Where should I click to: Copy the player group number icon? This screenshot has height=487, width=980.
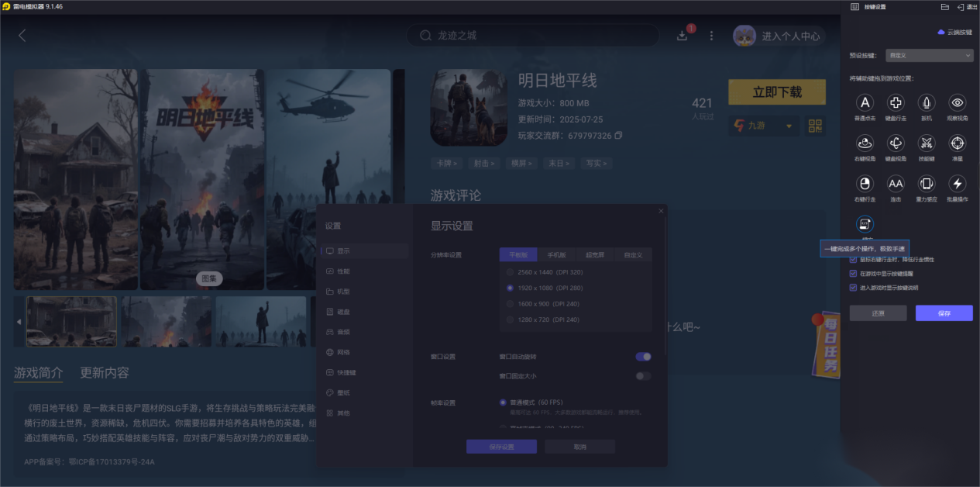coord(618,136)
